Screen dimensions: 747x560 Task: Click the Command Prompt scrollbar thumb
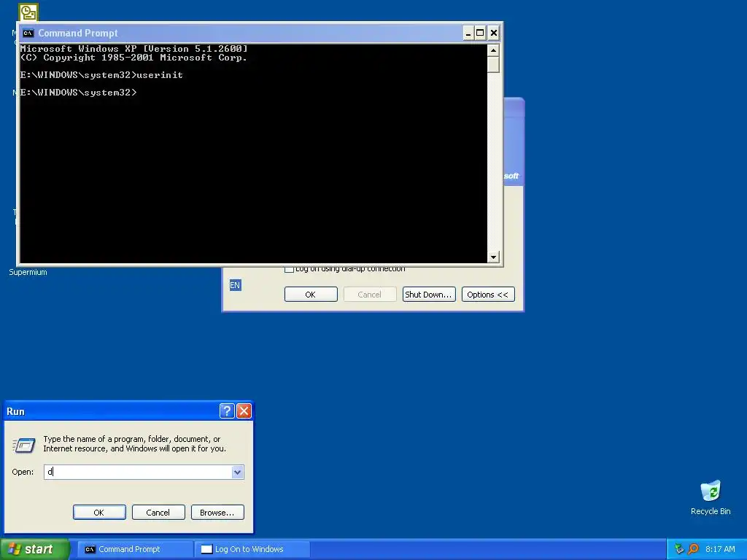click(x=493, y=64)
